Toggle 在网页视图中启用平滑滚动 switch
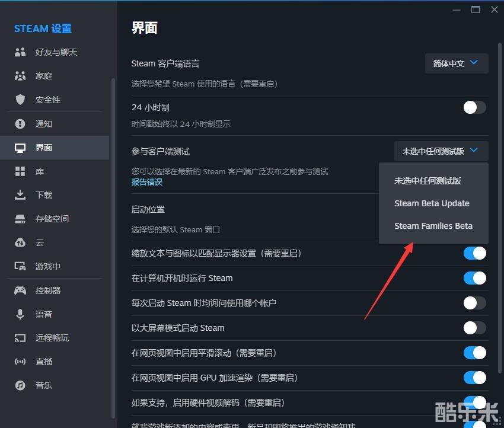 (474, 353)
